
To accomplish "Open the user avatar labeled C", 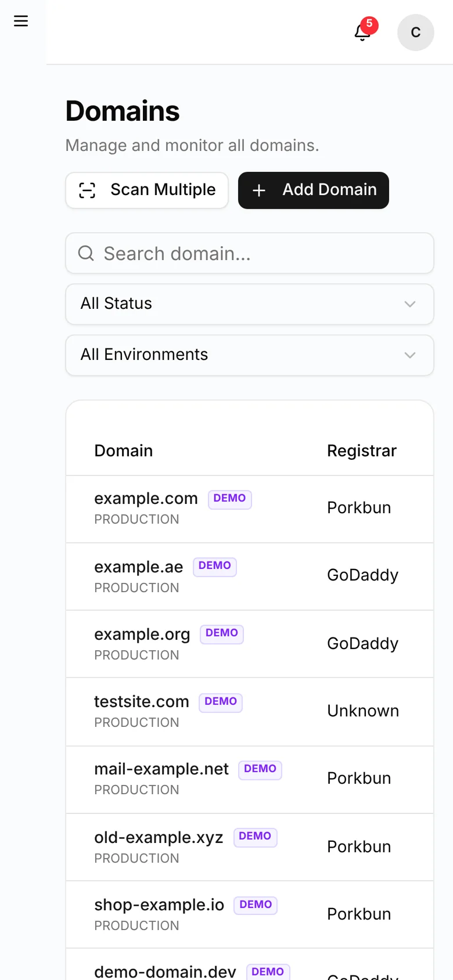I will coord(416,33).
